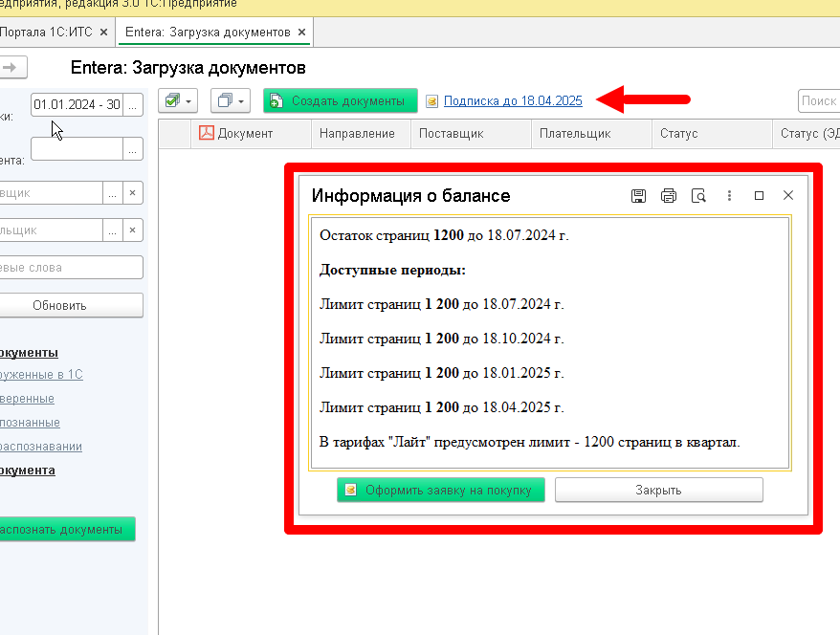
Task: Sort by the Направление column
Action: pyautogui.click(x=361, y=133)
